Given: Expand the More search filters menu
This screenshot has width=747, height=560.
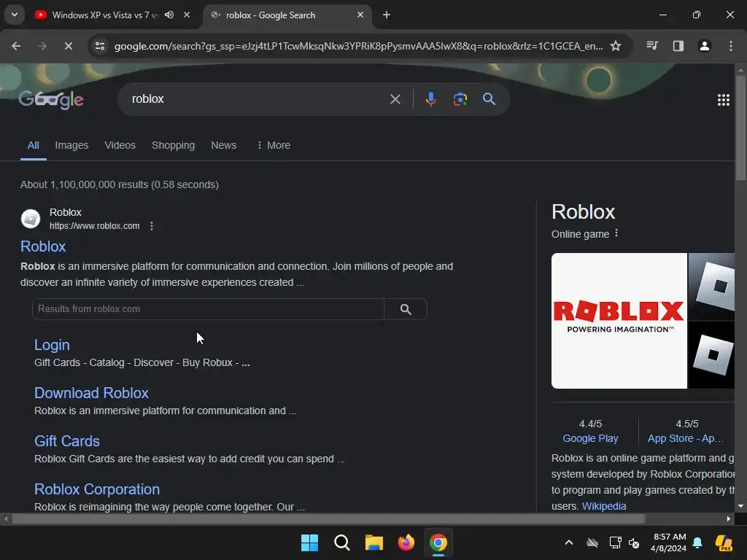Looking at the screenshot, I should point(274,145).
